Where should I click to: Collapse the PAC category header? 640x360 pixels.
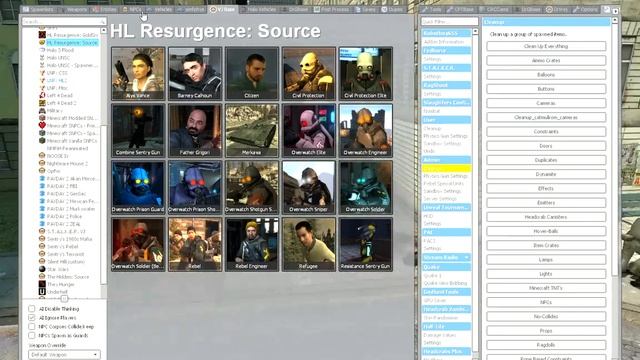tap(446, 232)
